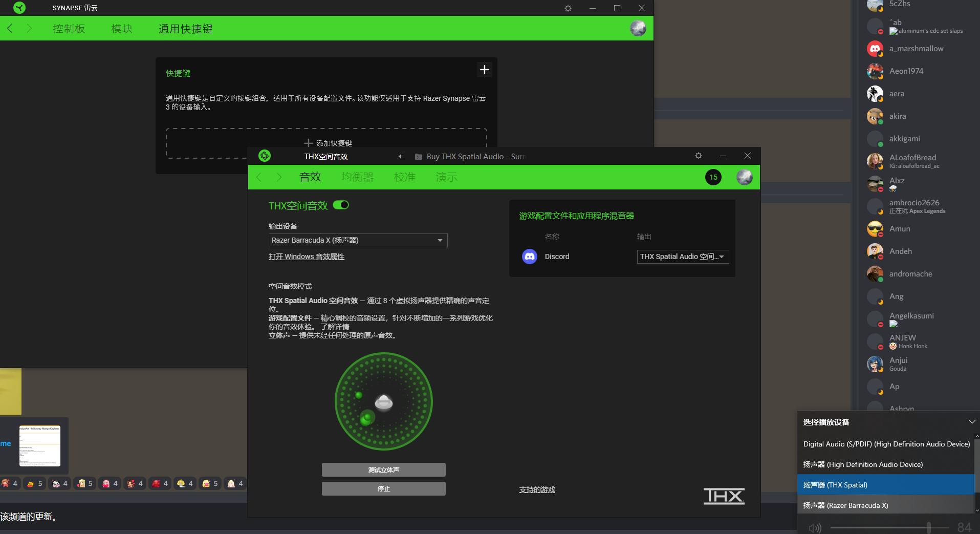Open Synapse settings gear icon
The width and height of the screenshot is (980, 534).
tap(568, 8)
